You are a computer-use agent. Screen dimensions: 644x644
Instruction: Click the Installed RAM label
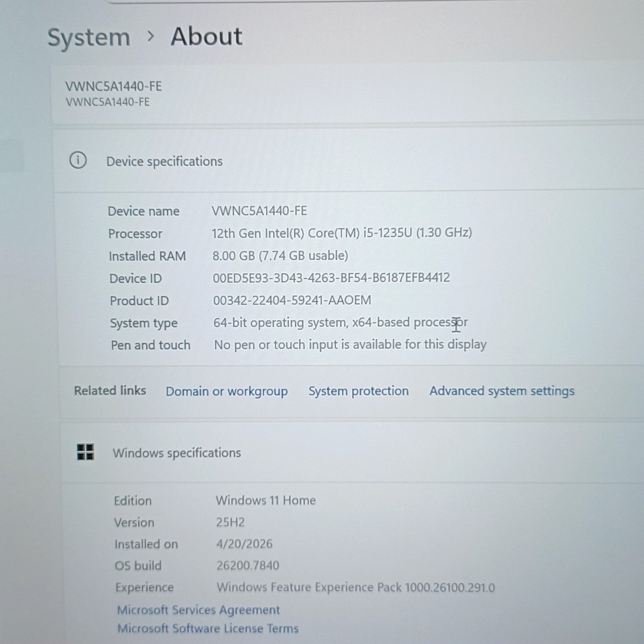(x=147, y=256)
